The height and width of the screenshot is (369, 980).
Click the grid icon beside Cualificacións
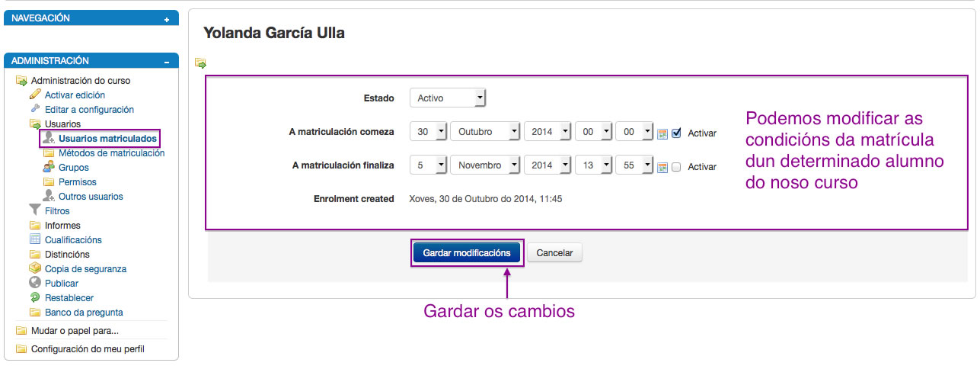[x=35, y=240]
